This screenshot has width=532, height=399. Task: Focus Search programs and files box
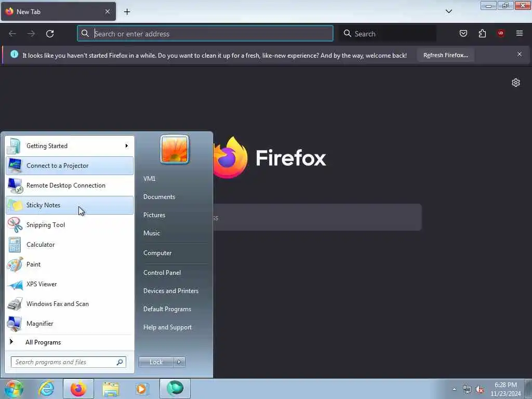[x=69, y=362]
